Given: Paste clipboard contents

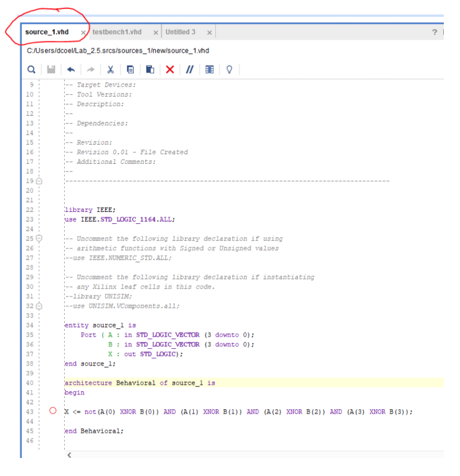Looking at the screenshot, I should tap(150, 70).
